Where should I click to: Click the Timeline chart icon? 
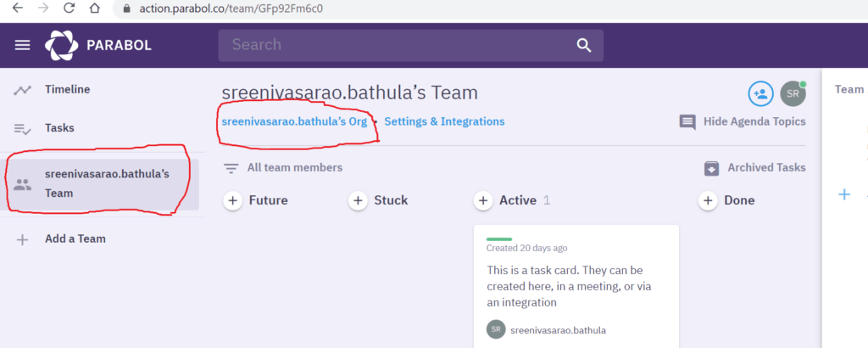(23, 90)
